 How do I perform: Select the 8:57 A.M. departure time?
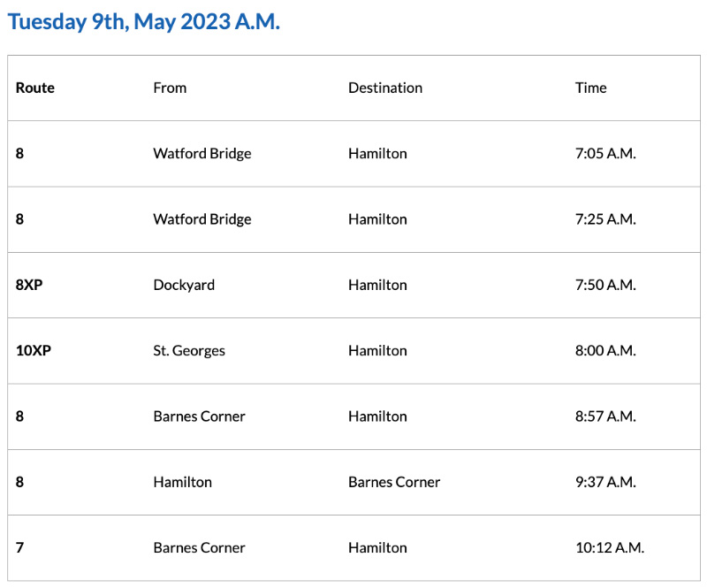605,416
